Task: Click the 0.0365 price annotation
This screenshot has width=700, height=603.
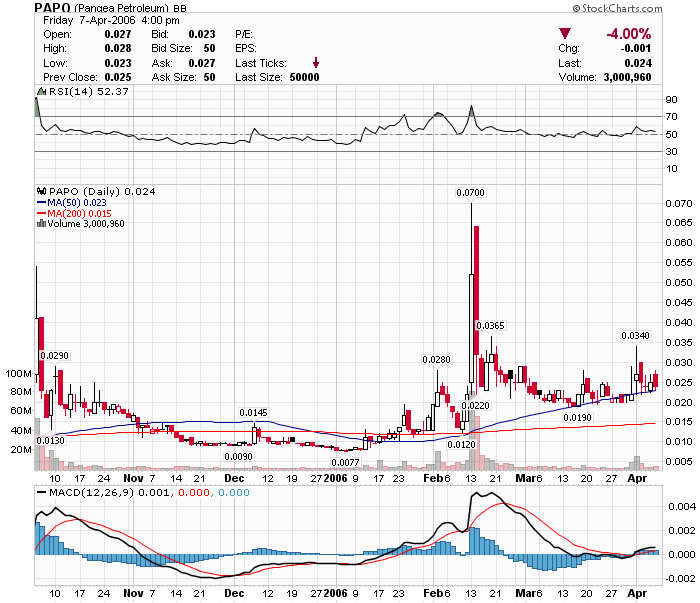Action: pos(490,325)
